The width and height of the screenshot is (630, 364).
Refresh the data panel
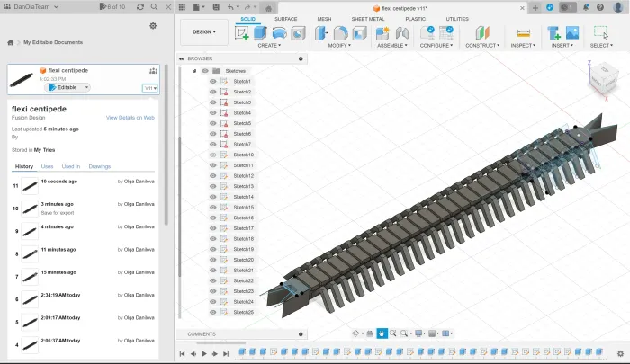pyautogui.click(x=140, y=7)
